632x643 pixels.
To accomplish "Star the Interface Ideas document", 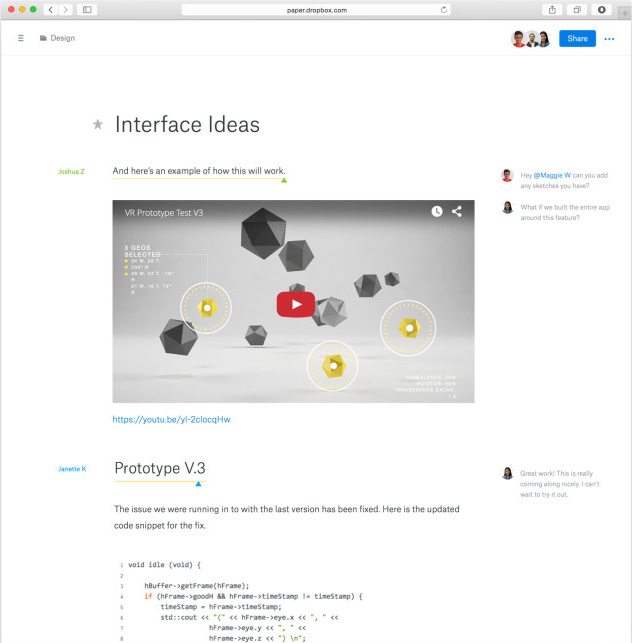I will tap(98, 124).
